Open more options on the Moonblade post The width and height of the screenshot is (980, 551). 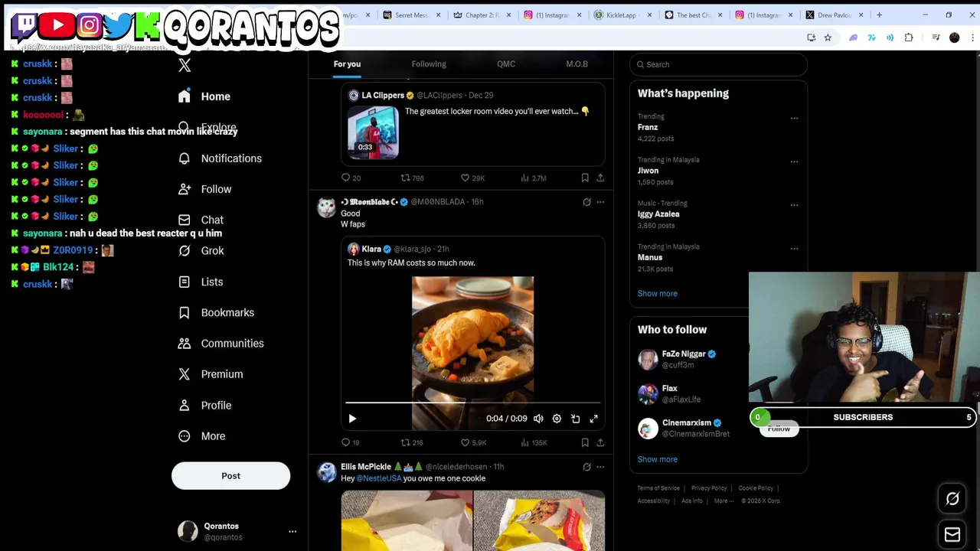pos(600,202)
